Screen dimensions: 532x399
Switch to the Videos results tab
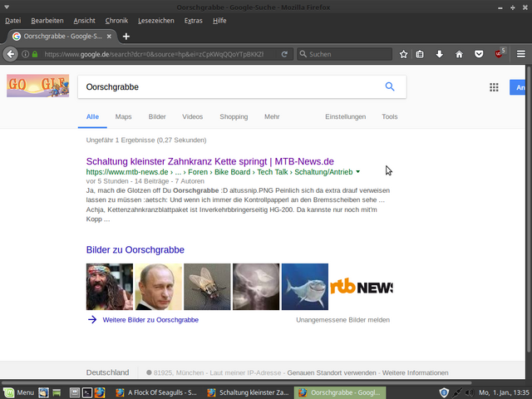tap(192, 116)
